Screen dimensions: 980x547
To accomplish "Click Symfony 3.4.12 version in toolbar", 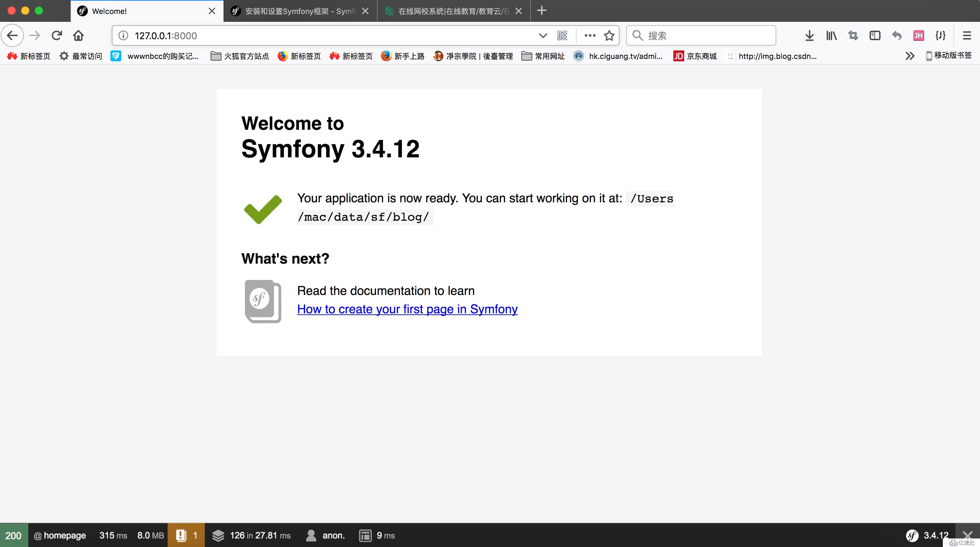I will 927,535.
